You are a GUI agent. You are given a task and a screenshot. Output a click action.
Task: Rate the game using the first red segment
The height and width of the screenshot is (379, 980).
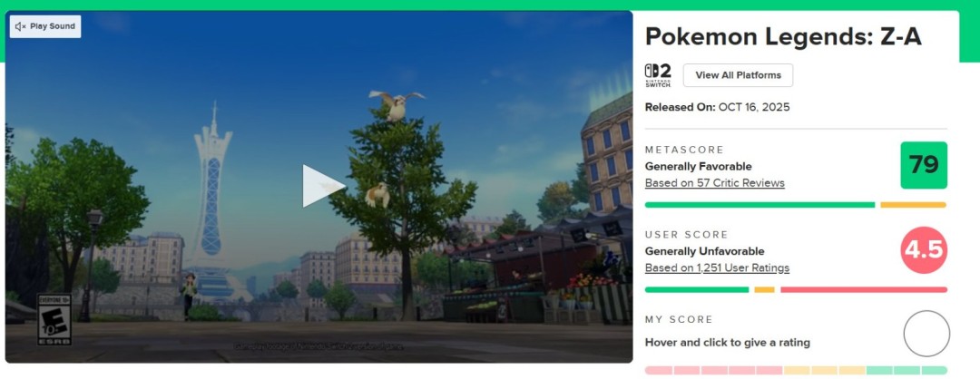[658, 370]
